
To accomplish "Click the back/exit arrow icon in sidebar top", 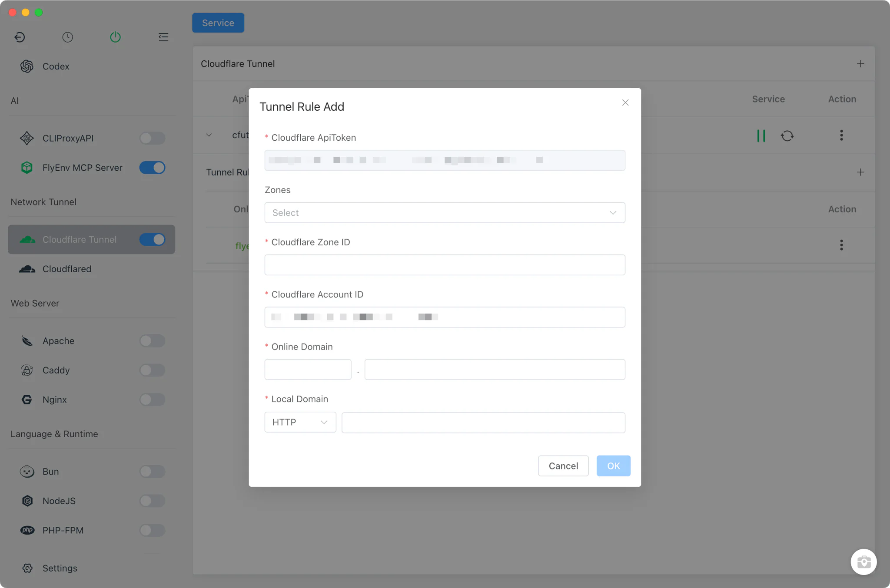I will [20, 37].
